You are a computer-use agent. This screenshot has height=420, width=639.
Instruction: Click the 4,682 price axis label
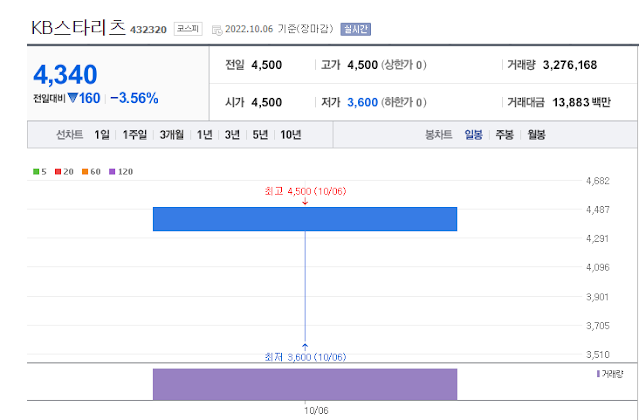click(598, 181)
